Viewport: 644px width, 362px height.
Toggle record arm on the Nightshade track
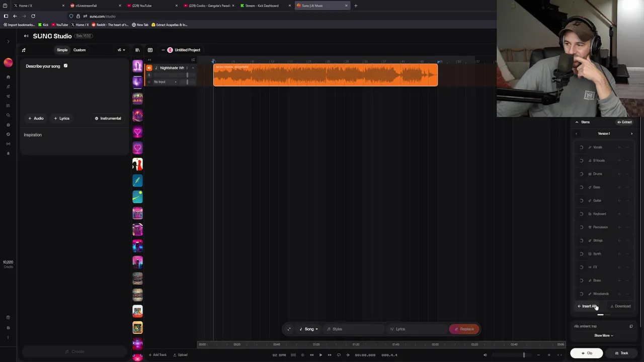coord(149,81)
